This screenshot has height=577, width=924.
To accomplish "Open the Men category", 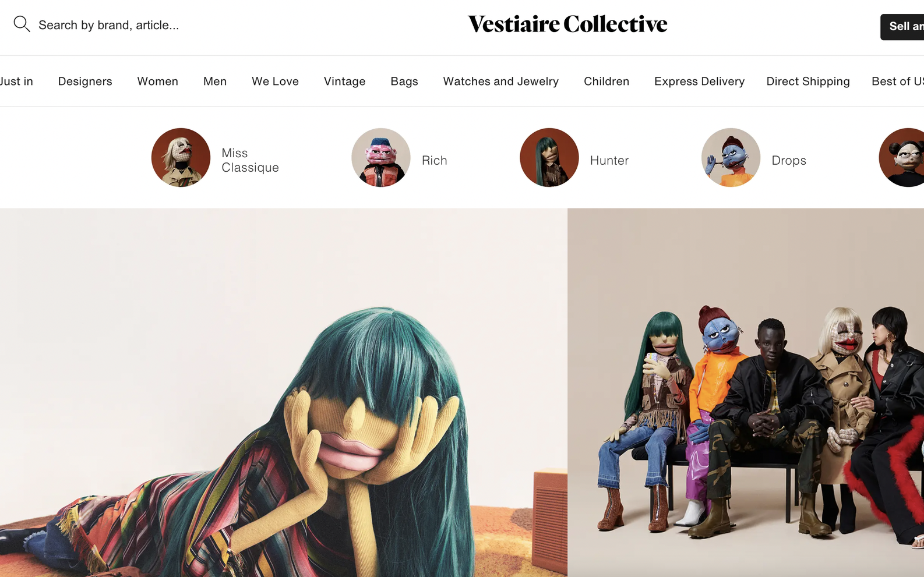I will coord(215,82).
